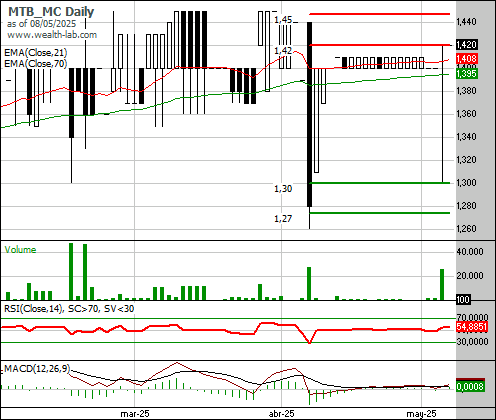496x420 pixels.
Task: Select the EMA(Close,21) indicator label
Action: click(x=36, y=53)
